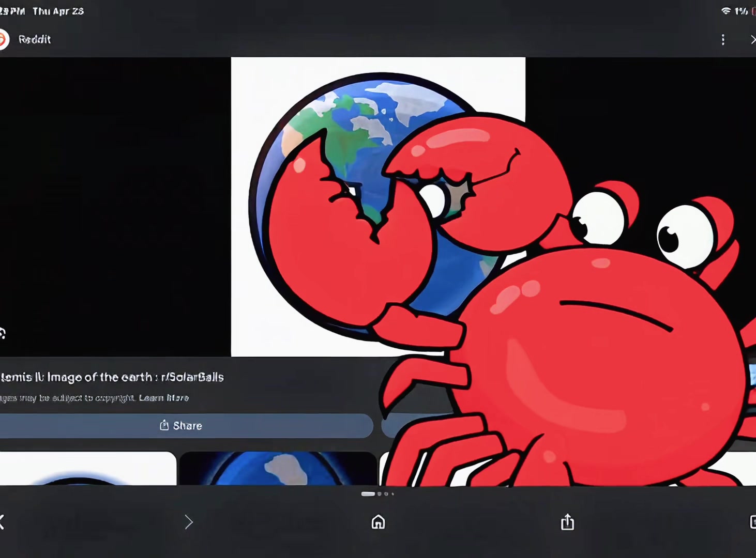Viewport: 756px width, 558px height.
Task: Tap the Reddit logo icon
Action: tap(3, 40)
